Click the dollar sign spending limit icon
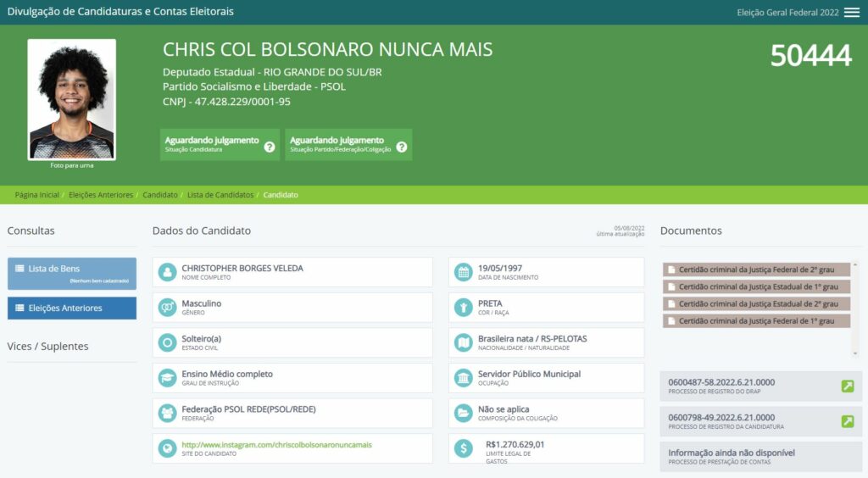The width and height of the screenshot is (868, 478). (463, 448)
